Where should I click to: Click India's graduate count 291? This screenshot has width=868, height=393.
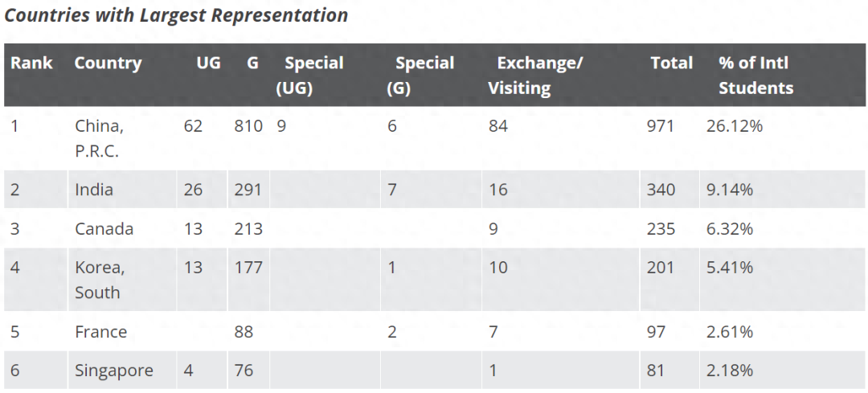[248, 190]
